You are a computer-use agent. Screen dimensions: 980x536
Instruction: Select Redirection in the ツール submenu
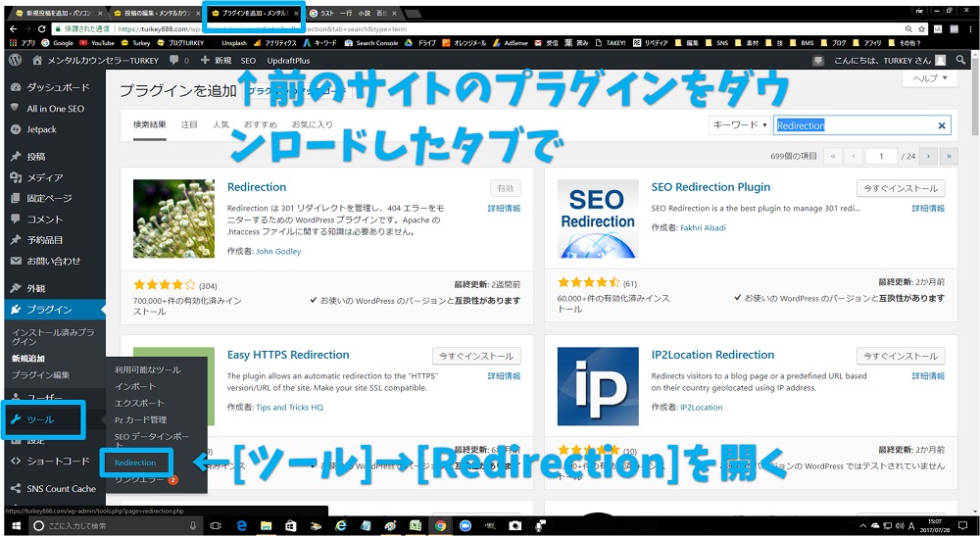point(135,463)
